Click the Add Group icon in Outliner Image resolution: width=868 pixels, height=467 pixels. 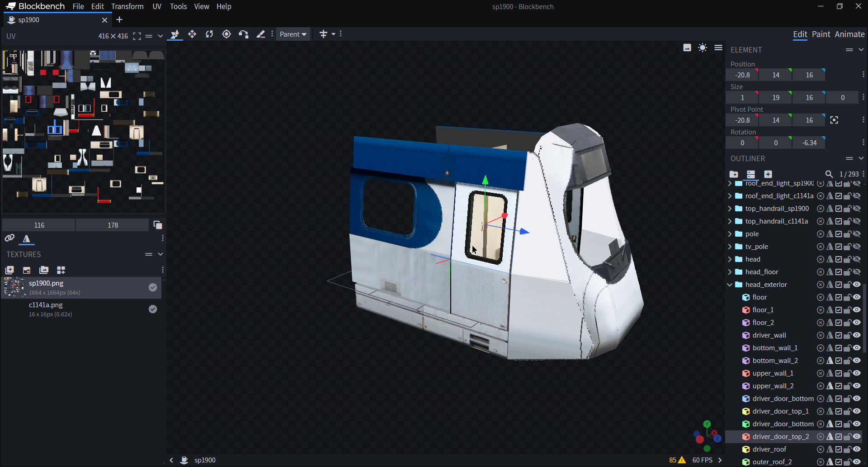(x=734, y=174)
